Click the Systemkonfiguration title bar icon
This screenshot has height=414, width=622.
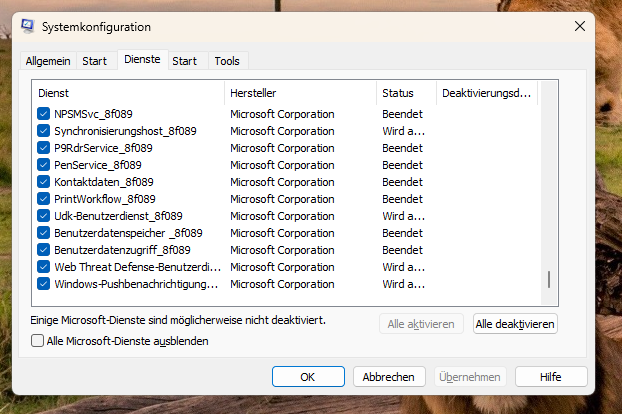(27, 27)
